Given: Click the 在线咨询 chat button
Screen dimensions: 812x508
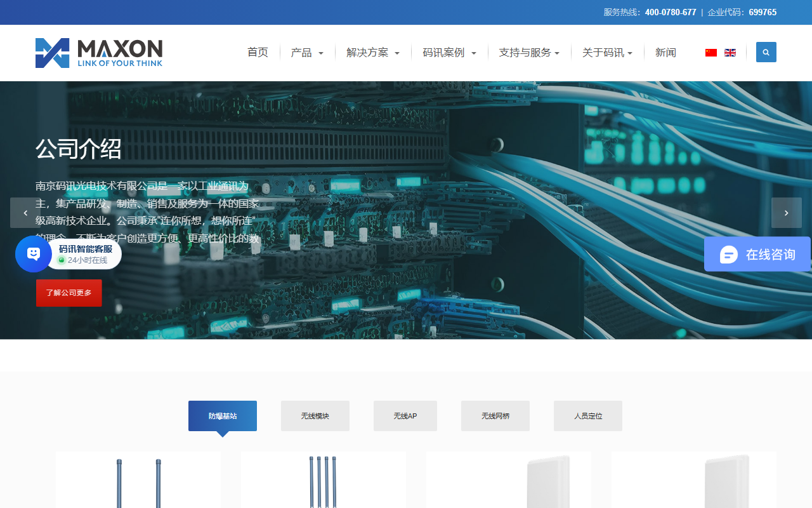Looking at the screenshot, I should tap(757, 254).
